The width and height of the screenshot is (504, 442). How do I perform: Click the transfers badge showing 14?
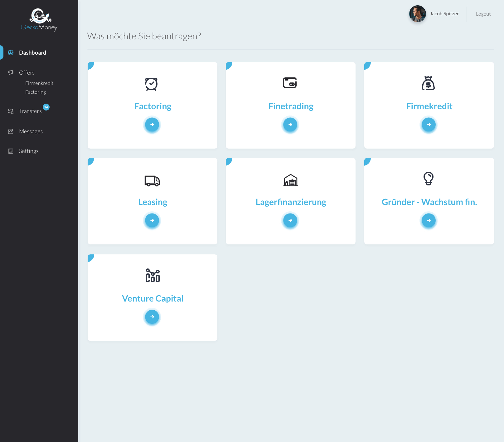[x=46, y=107]
